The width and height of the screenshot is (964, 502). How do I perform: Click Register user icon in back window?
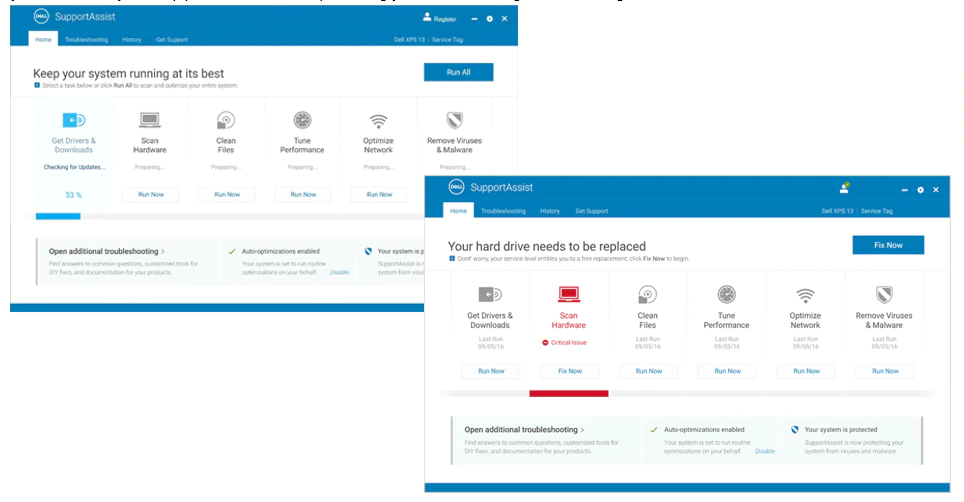(x=427, y=18)
